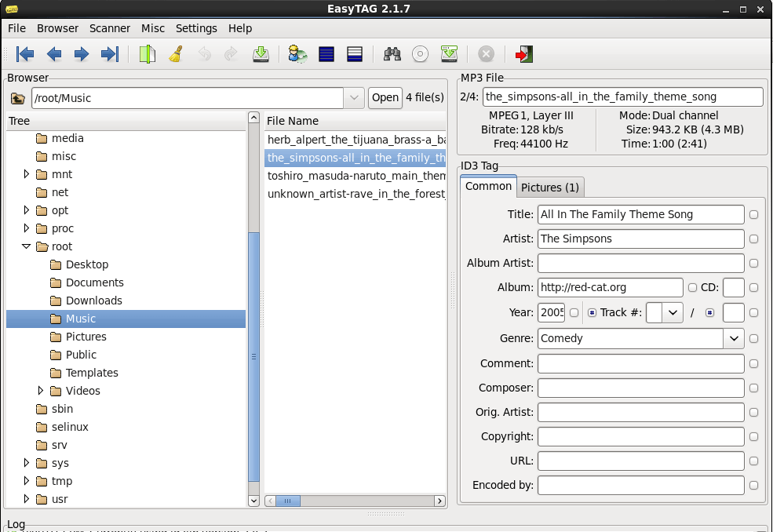Open the Search files binoculars icon

[392, 54]
